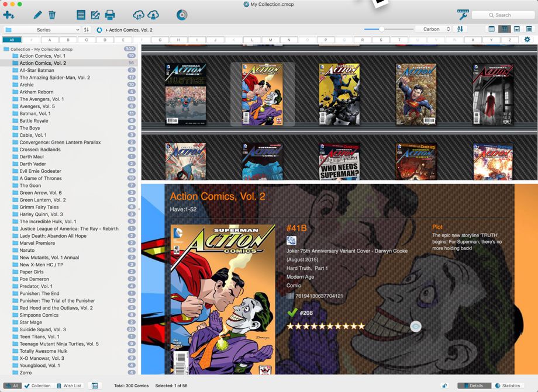This screenshot has height=392, width=538.
Task: Open the cloud account icon
Action: coord(153,15)
